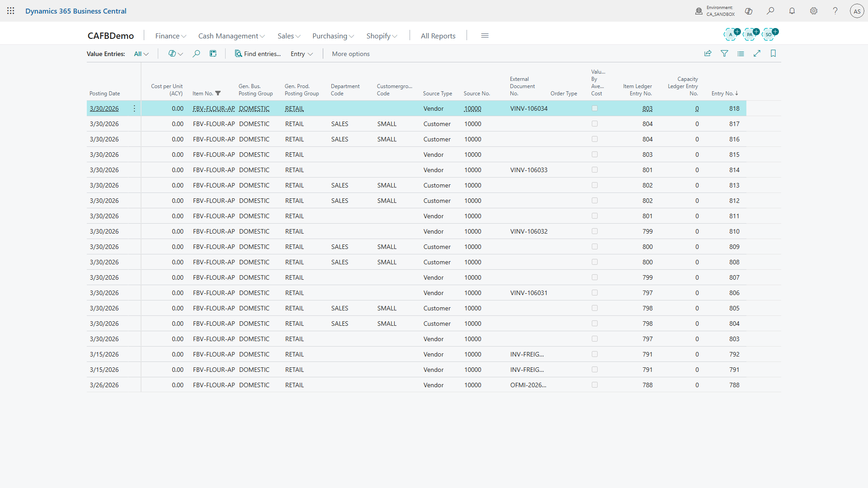Enable the checkbox on entry 818's row

pos(594,108)
